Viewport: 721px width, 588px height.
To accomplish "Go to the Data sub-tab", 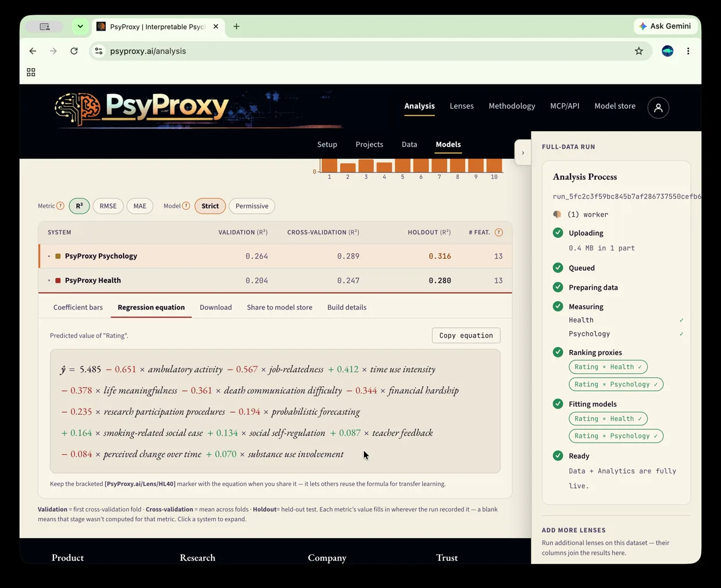I will [x=409, y=145].
